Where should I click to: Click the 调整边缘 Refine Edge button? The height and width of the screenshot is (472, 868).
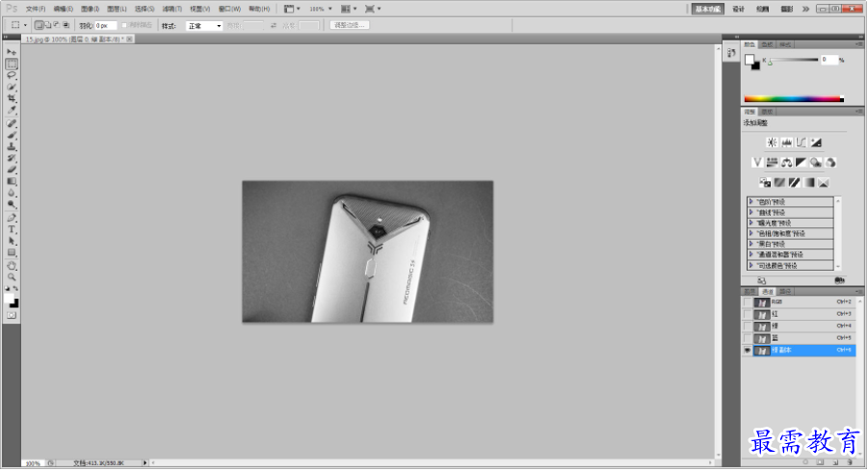(x=350, y=25)
